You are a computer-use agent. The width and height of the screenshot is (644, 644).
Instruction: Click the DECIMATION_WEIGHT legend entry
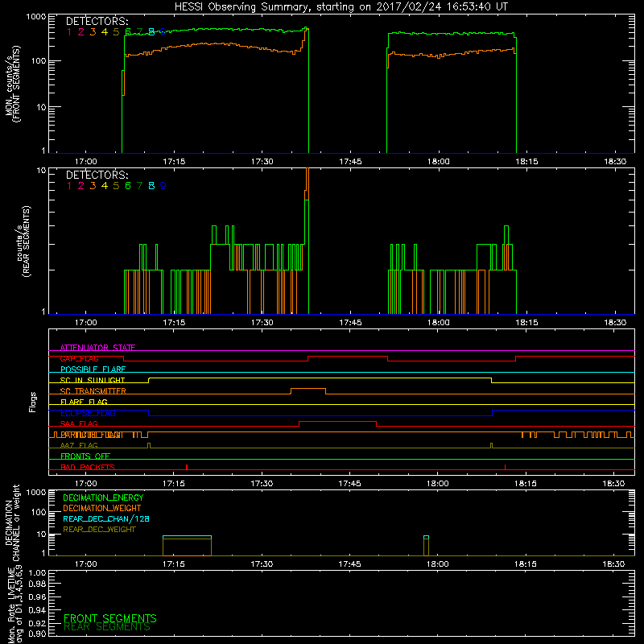click(102, 509)
